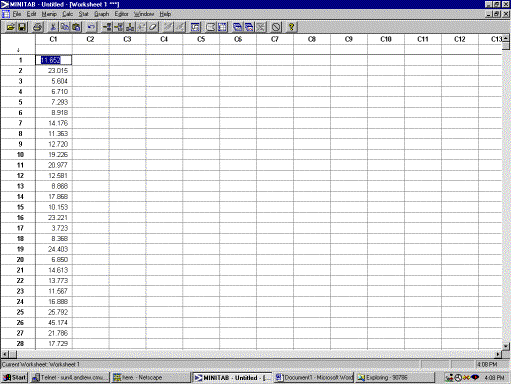511x384 pixels.
Task: Switch to Document1 Microsoft Word taskbar button
Action: click(314, 378)
